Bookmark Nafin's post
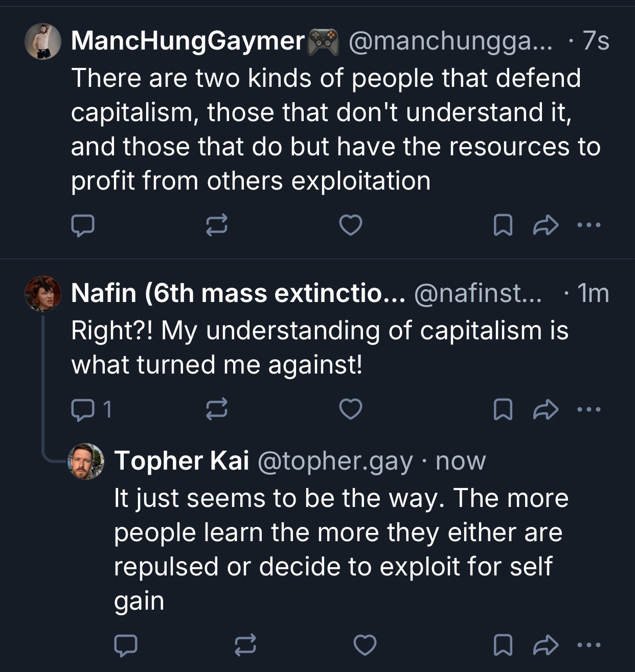635x672 pixels. (x=503, y=410)
